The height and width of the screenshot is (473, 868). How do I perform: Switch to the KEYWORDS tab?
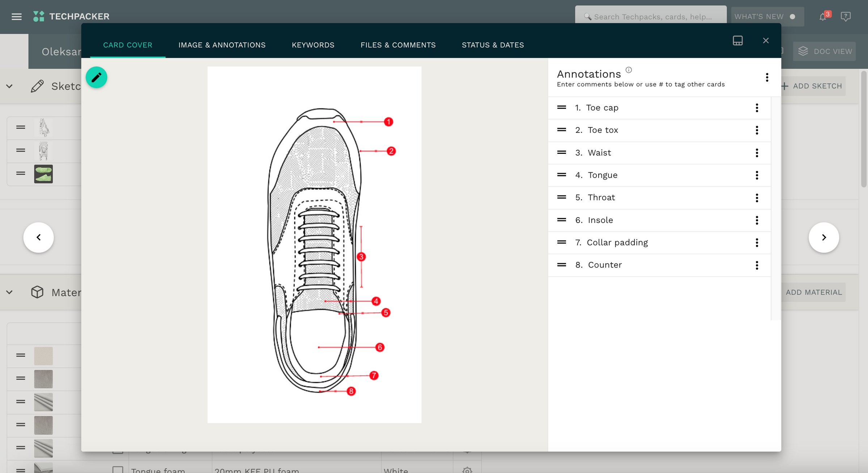pos(313,45)
